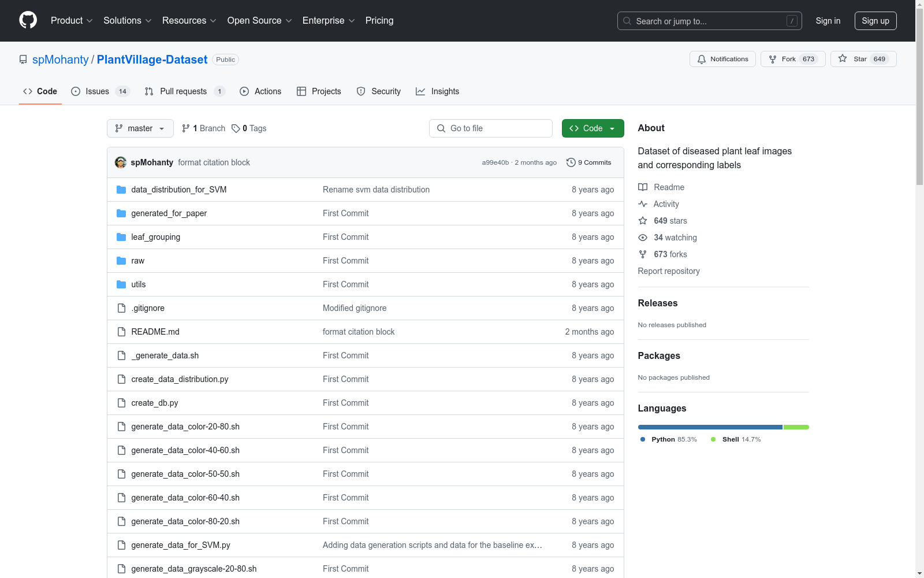Open 'Rename svm data distribution' commit message
This screenshot has width=924, height=578.
click(376, 190)
